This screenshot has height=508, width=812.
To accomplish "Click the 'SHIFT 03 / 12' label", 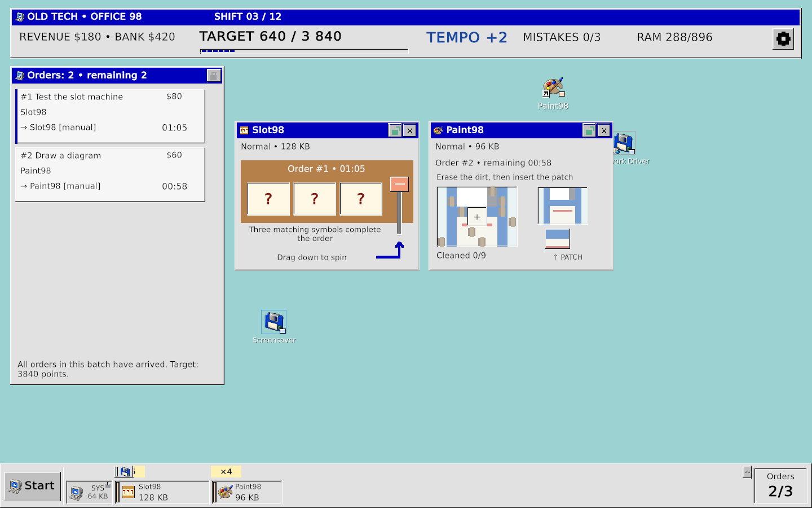I will coord(248,17).
